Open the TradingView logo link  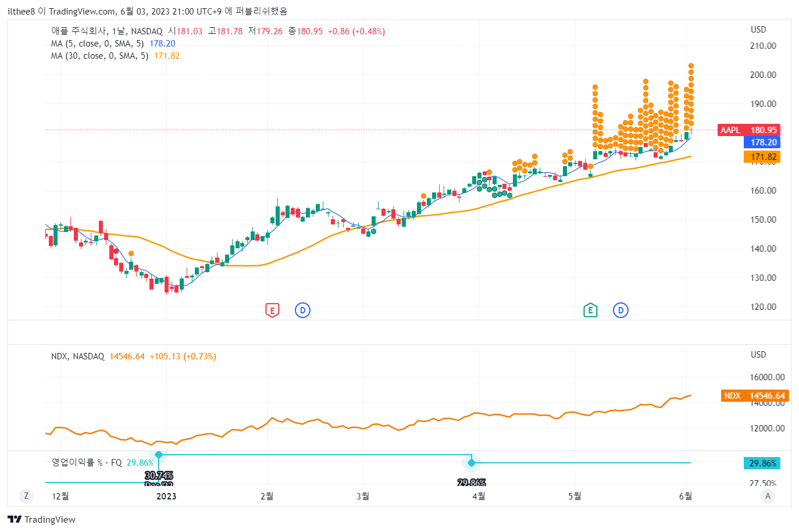click(42, 519)
